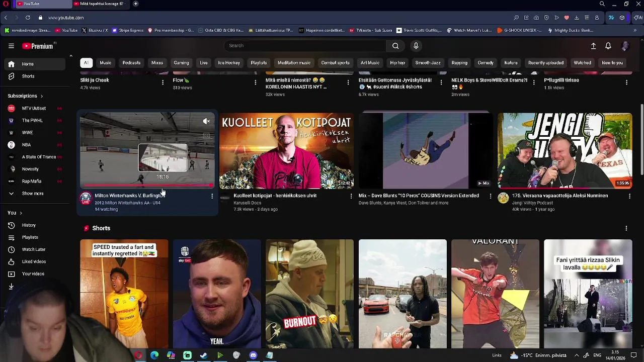Select the Recently uploaded chip

pos(546,63)
